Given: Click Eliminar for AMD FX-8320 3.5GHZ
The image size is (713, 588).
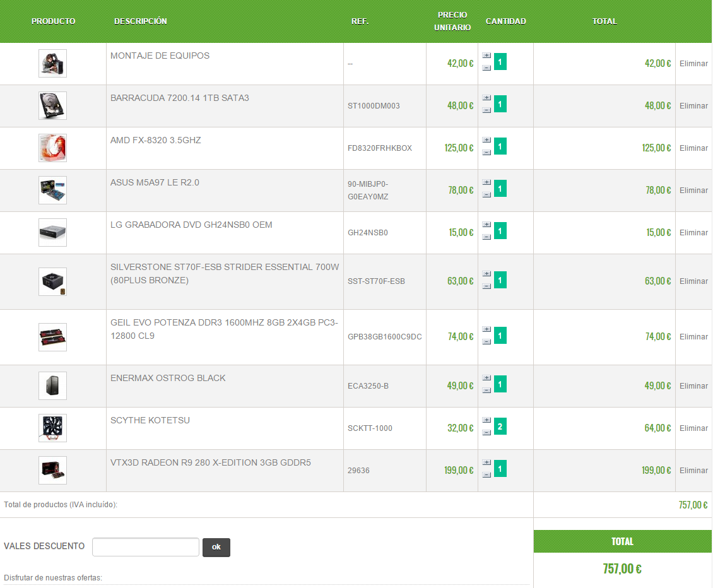Looking at the screenshot, I should 693,148.
